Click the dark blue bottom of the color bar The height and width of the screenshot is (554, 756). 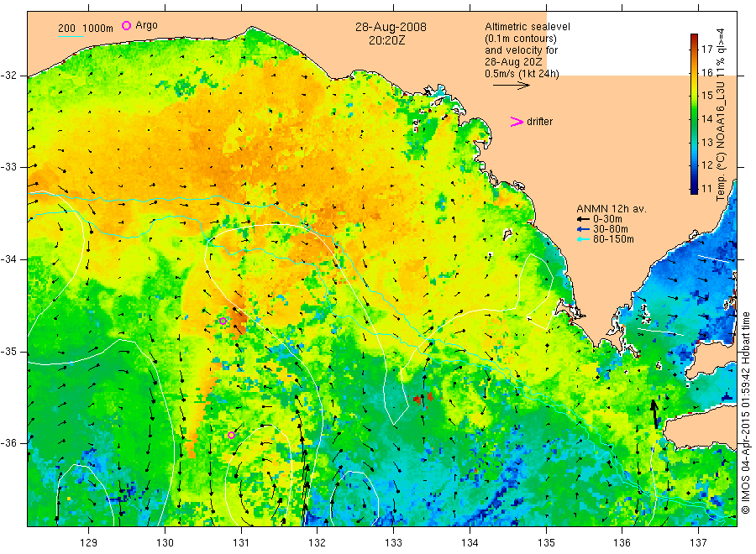coord(695,190)
